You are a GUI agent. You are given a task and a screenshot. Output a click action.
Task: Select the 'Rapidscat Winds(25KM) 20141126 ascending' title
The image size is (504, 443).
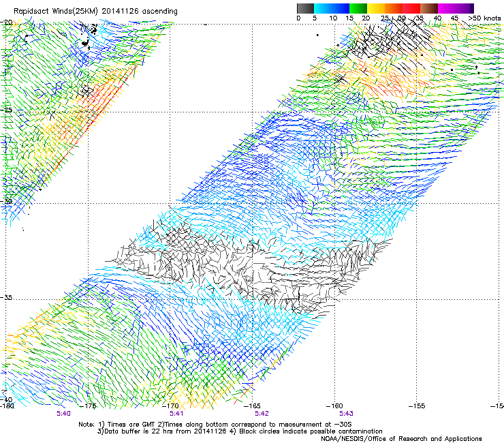click(x=95, y=12)
